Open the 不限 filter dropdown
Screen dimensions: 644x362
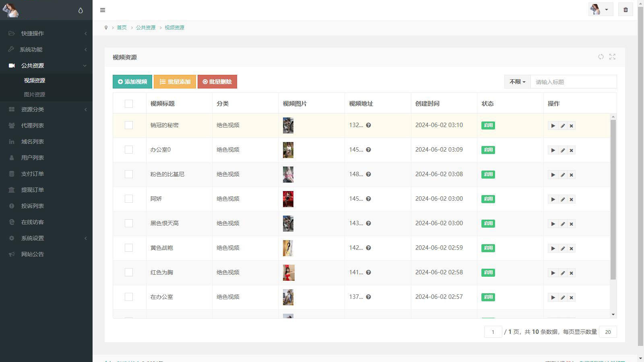click(x=517, y=82)
